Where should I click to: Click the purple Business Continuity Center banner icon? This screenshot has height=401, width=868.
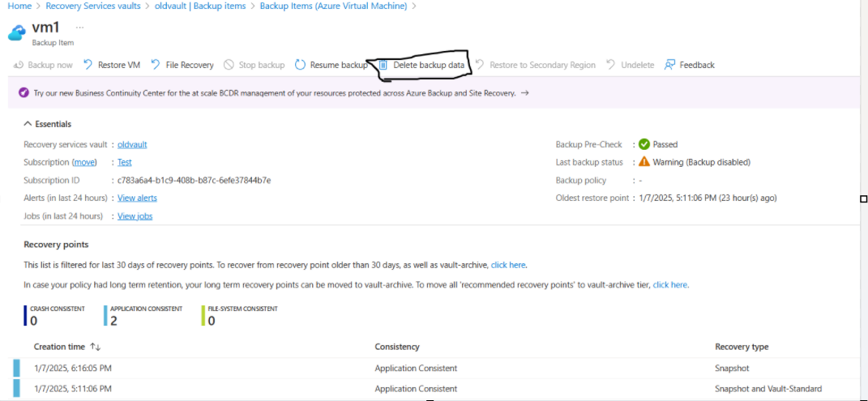pos(24,93)
